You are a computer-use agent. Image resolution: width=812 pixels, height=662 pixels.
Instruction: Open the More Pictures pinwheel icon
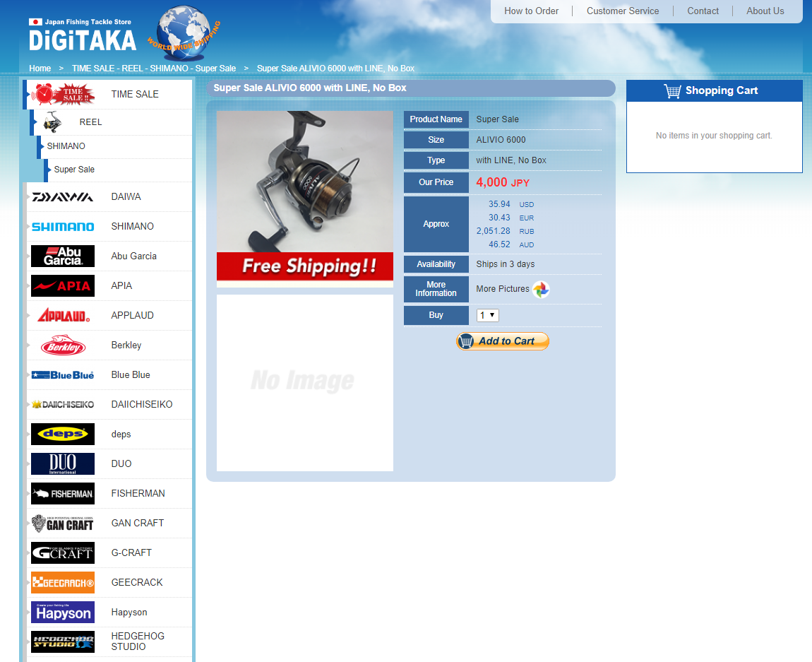click(x=541, y=290)
